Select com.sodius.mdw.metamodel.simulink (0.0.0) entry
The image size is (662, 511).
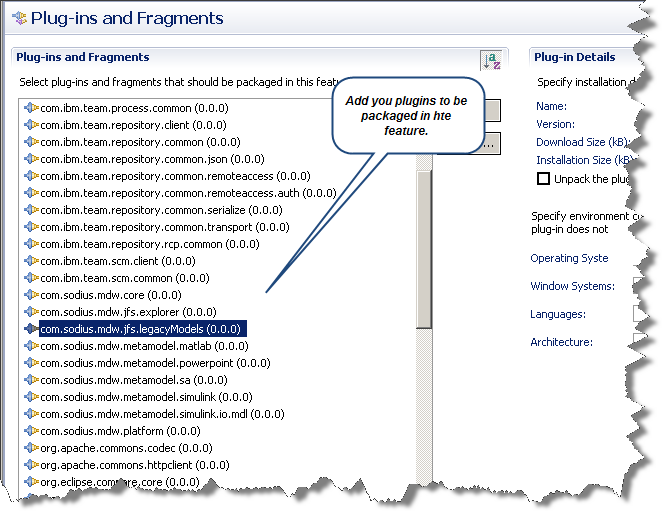point(147,397)
